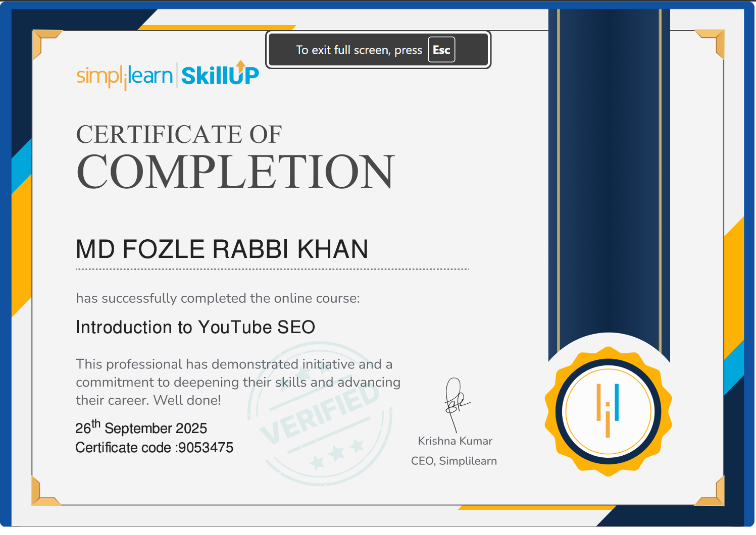
Task: Select Krishna Kumar's signature
Action: [x=455, y=401]
